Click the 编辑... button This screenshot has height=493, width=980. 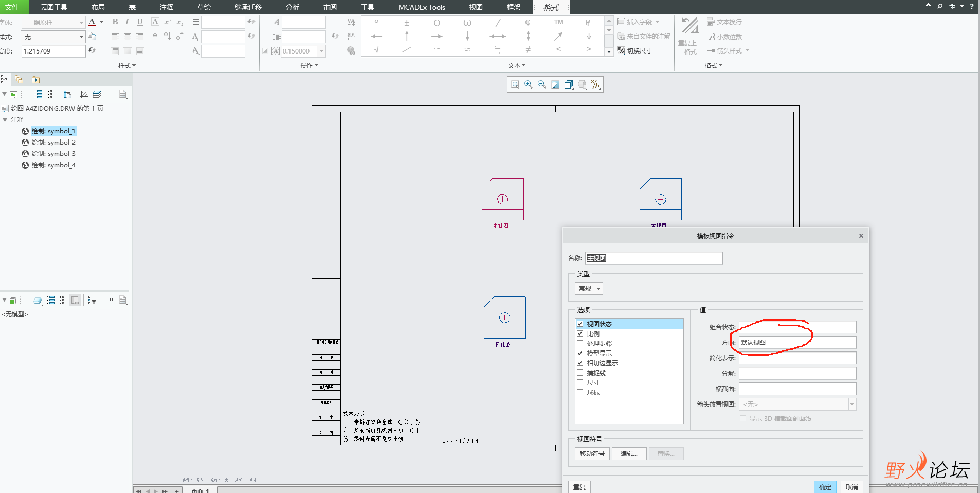click(x=628, y=453)
